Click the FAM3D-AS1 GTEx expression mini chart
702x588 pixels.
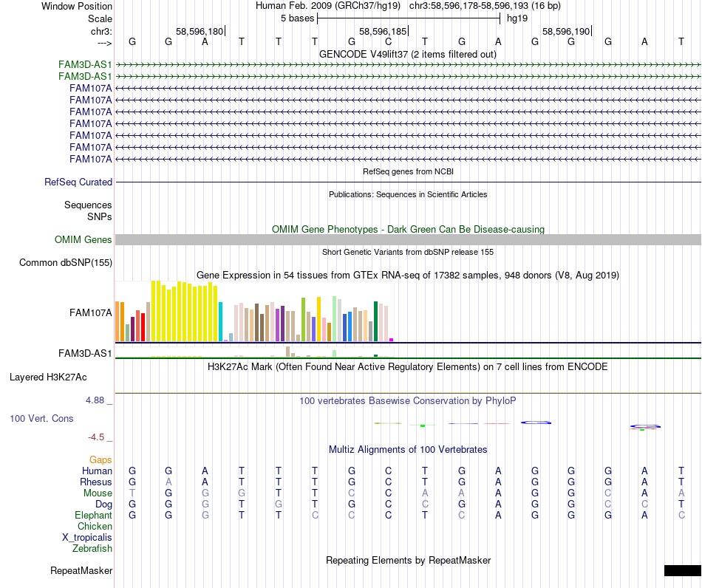coord(254,352)
